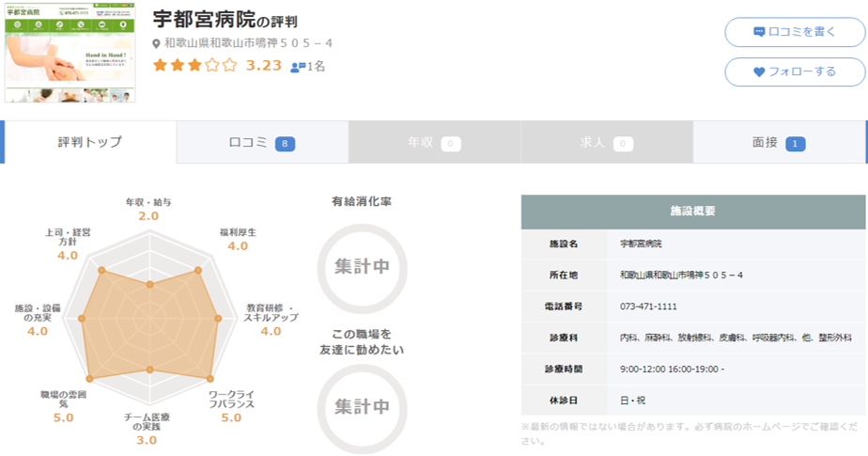The width and height of the screenshot is (868, 456).
Task: Click the 休診日 value 日・祝
Action: tap(632, 400)
